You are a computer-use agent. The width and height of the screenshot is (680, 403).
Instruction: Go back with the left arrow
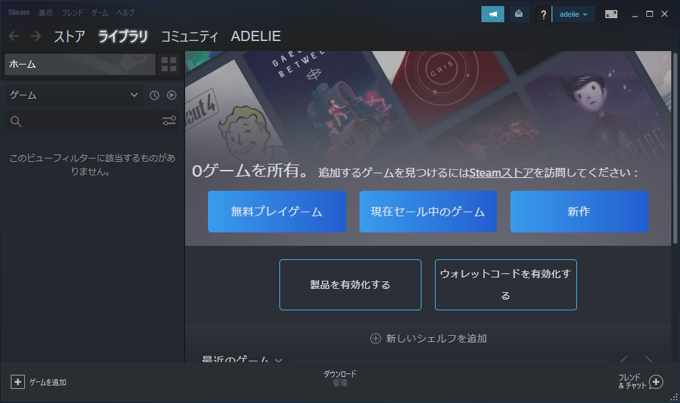point(14,36)
